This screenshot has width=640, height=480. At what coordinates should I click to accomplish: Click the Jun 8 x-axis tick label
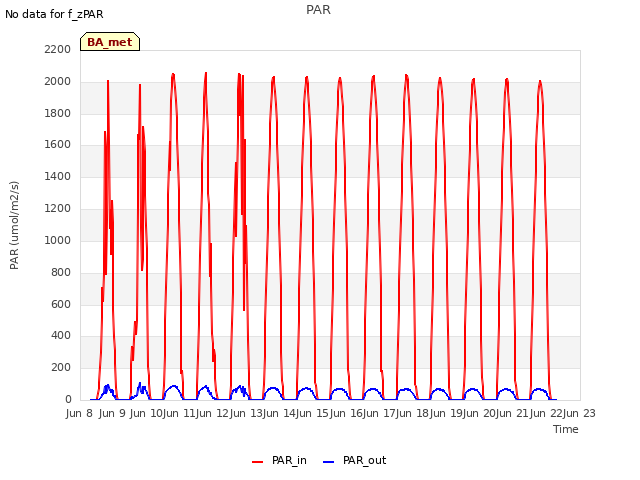[x=79, y=413]
